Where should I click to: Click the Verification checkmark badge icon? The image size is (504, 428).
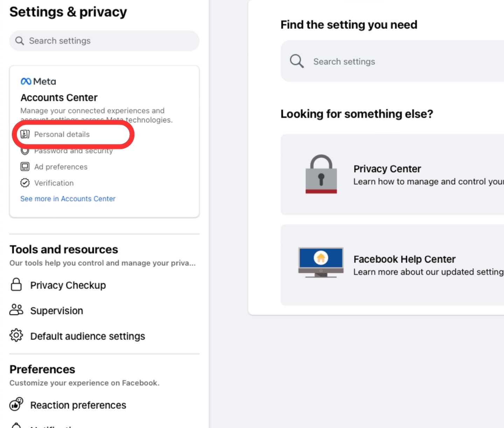(x=25, y=183)
